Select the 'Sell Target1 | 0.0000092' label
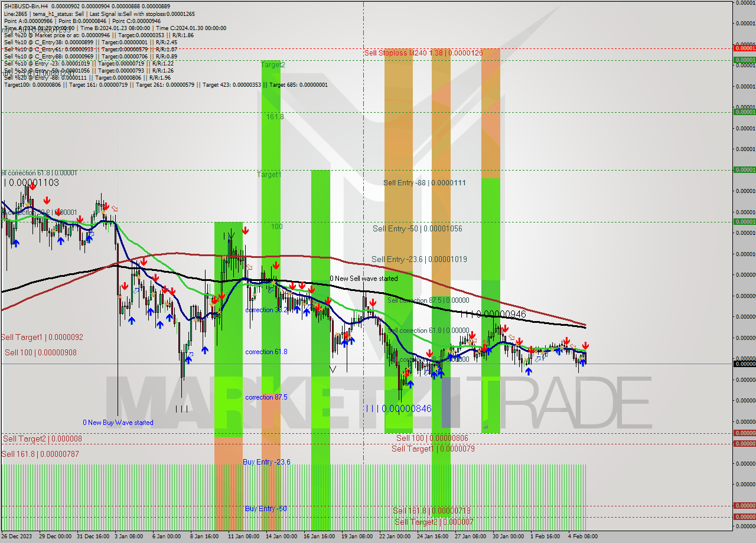The width and height of the screenshot is (756, 543). [42, 337]
